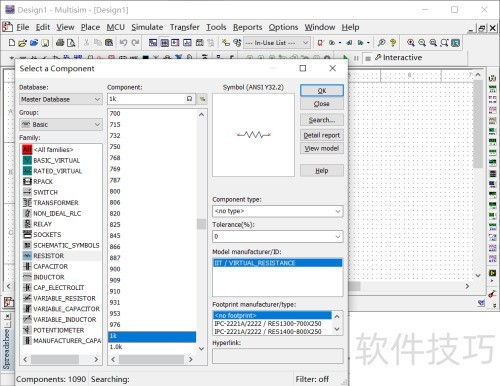
Task: Click the Full screen icon
Action: 455,43
